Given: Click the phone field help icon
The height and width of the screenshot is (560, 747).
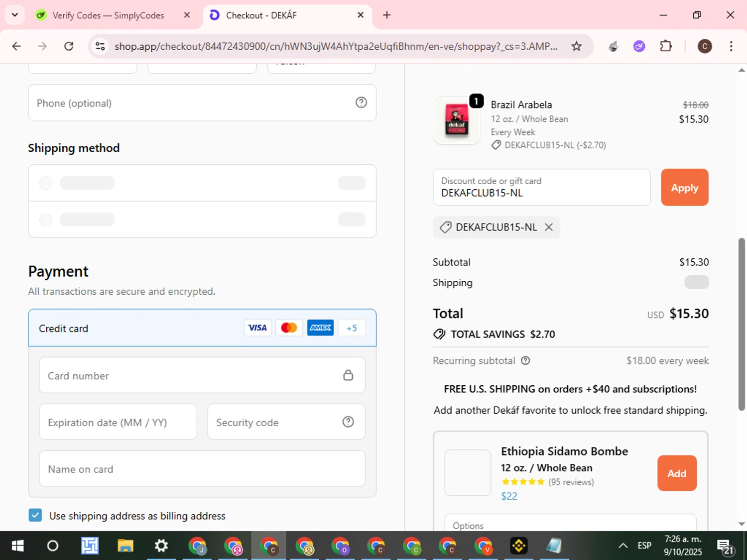Looking at the screenshot, I should [x=361, y=103].
